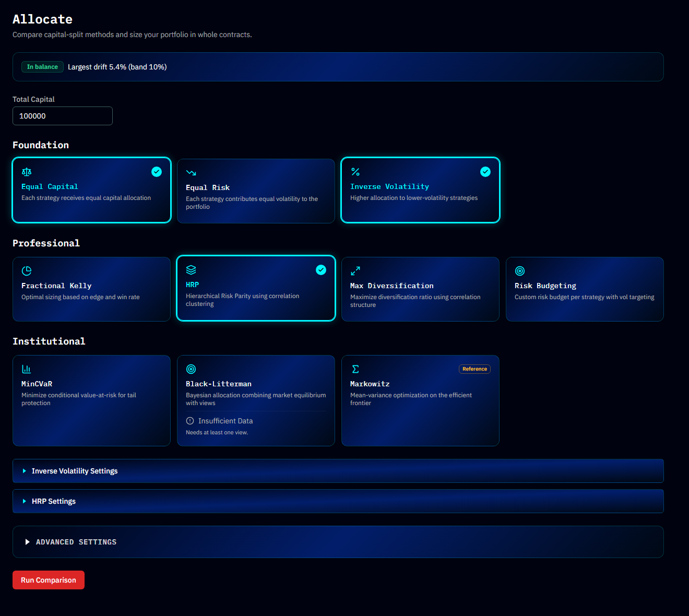Click the Insufficient Data warning icon
This screenshot has width=689, height=616.
(x=190, y=421)
